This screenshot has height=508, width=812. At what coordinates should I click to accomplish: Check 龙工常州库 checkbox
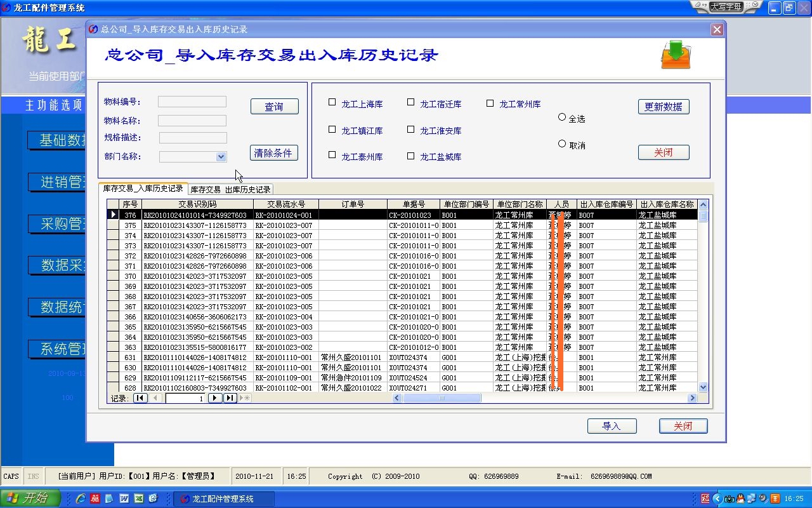[490, 102]
